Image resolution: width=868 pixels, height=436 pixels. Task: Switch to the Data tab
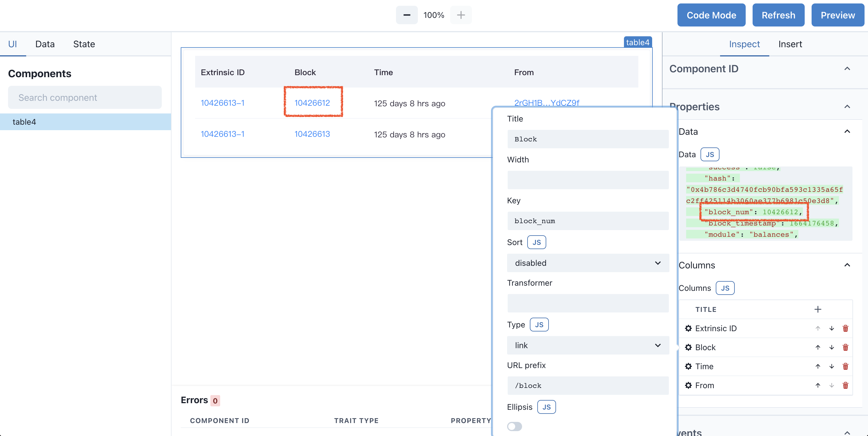(45, 44)
